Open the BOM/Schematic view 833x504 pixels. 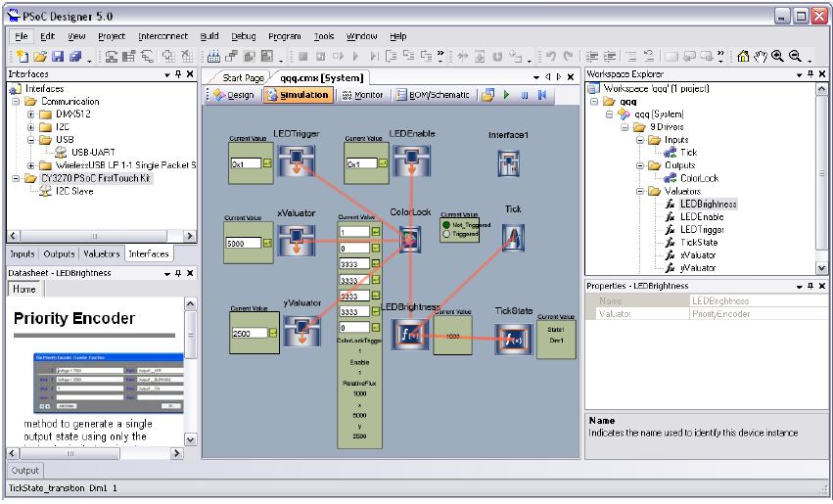pos(433,95)
